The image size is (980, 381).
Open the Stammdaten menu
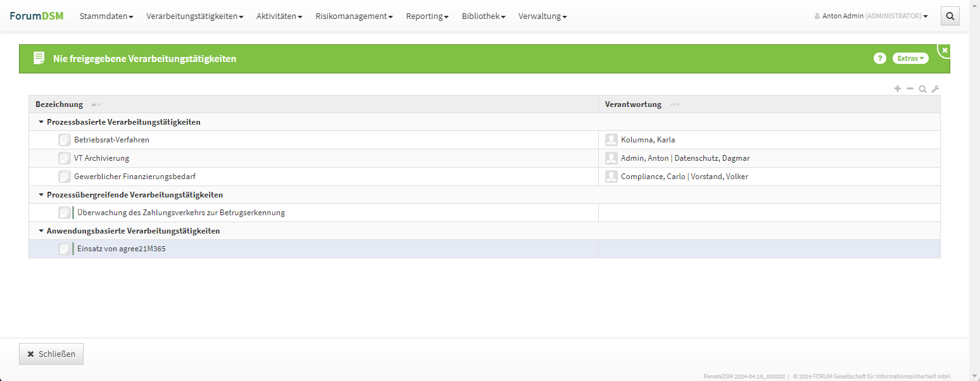[106, 16]
